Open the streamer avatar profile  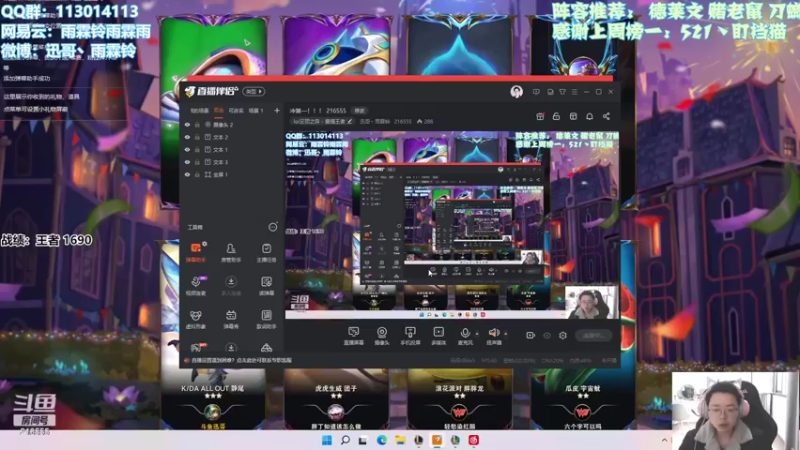click(516, 92)
